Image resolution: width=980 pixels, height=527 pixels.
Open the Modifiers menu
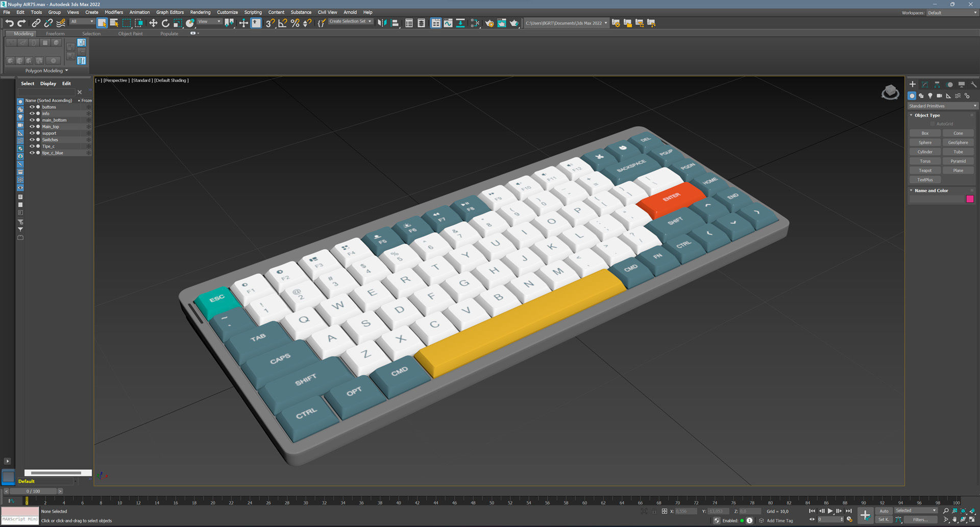click(x=114, y=12)
